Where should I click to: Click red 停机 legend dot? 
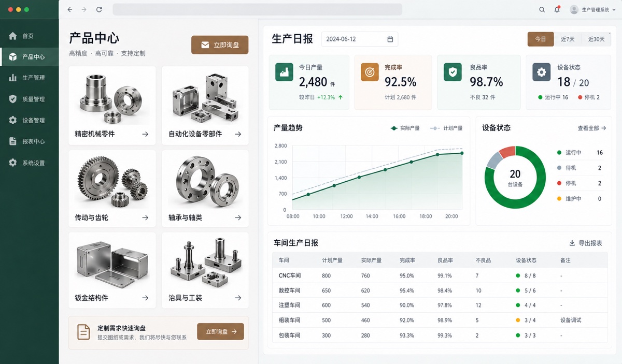pyautogui.click(x=559, y=183)
